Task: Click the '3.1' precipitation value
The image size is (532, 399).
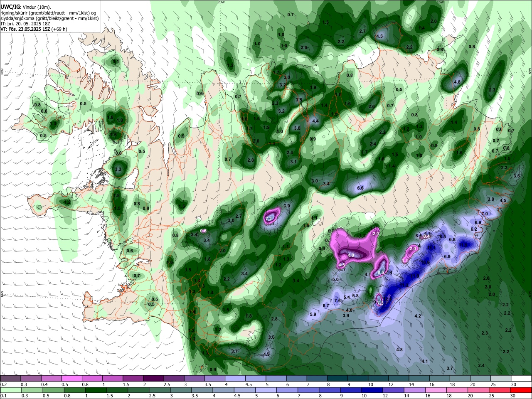Action: pyautogui.click(x=293, y=162)
